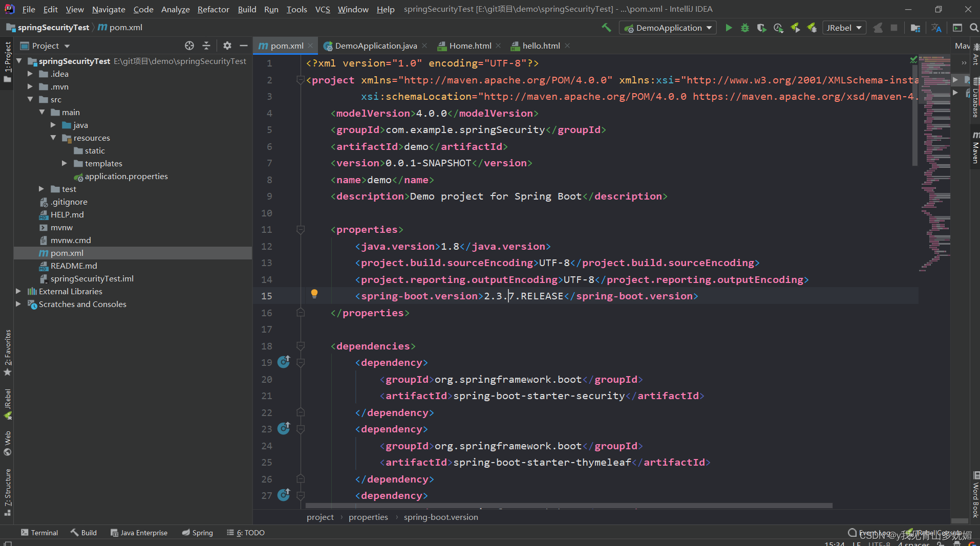Click the properties breadcrumb
980x546 pixels.
click(368, 517)
